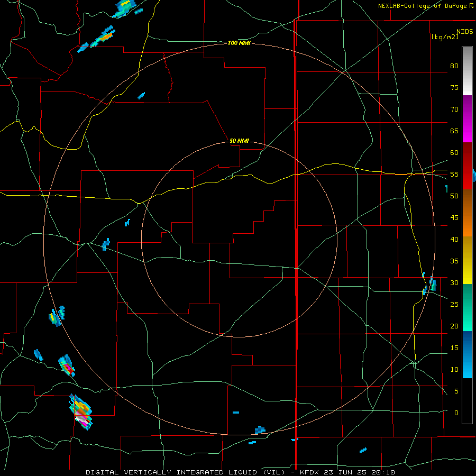Click the scale value 15
This screenshot has width=476, height=476.
coord(454,348)
